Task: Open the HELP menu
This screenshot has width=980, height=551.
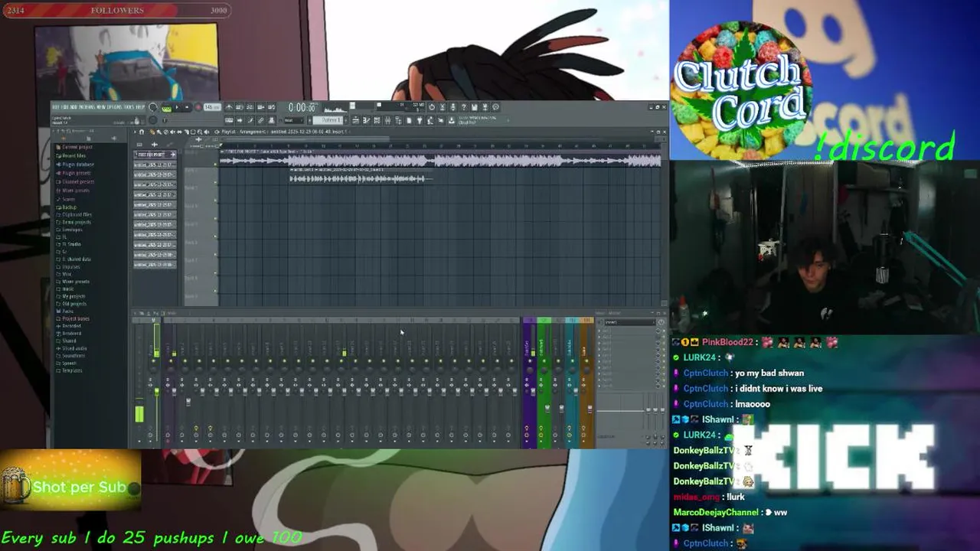Action: [140, 107]
